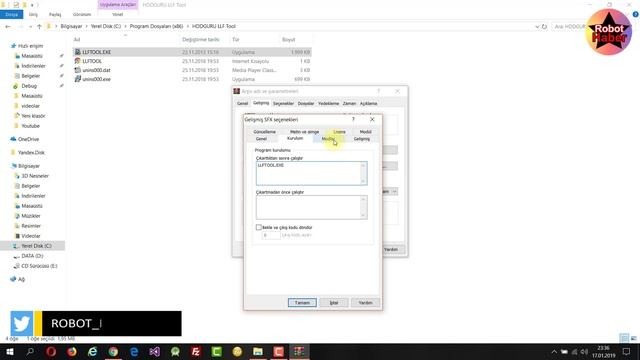Viewport: 640px width, 360px height.
Task: Switch to 'Metin ve simge' tab
Action: click(304, 132)
